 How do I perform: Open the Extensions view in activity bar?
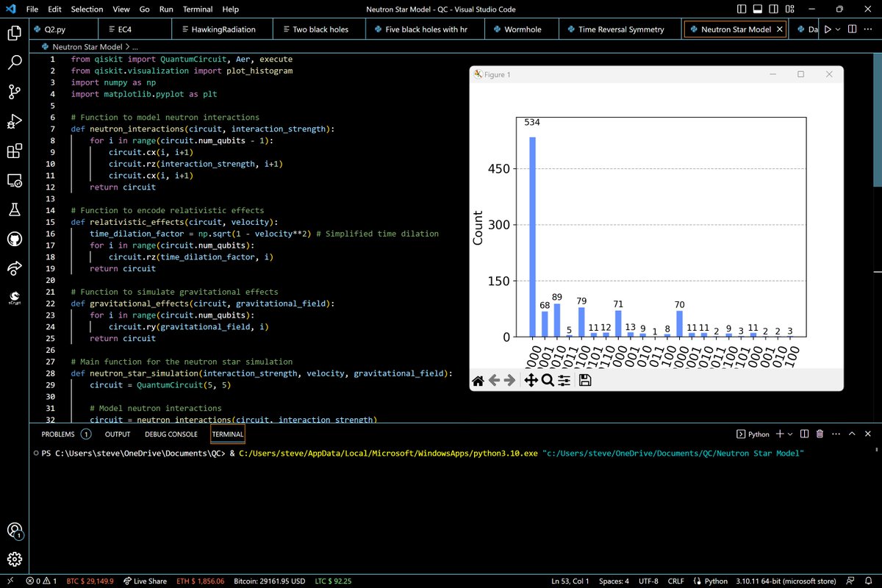15,151
